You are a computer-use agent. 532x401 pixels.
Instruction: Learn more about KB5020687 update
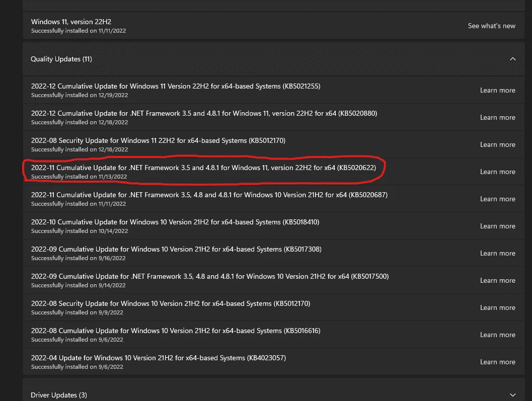click(x=497, y=199)
